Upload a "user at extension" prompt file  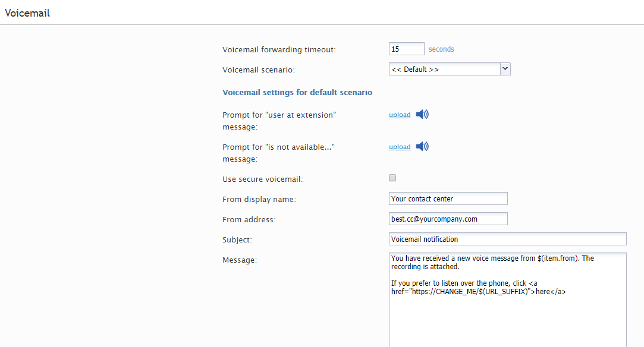400,115
